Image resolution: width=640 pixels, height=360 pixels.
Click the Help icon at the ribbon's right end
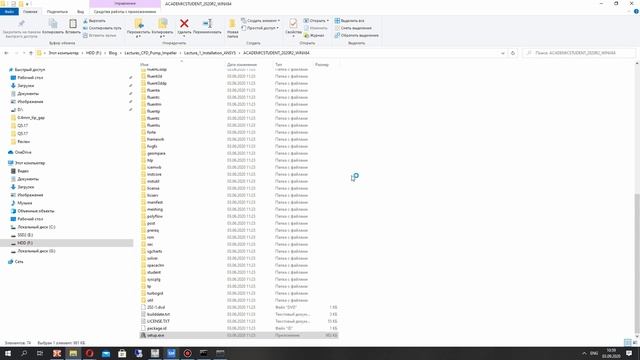pyautogui.click(x=636, y=12)
